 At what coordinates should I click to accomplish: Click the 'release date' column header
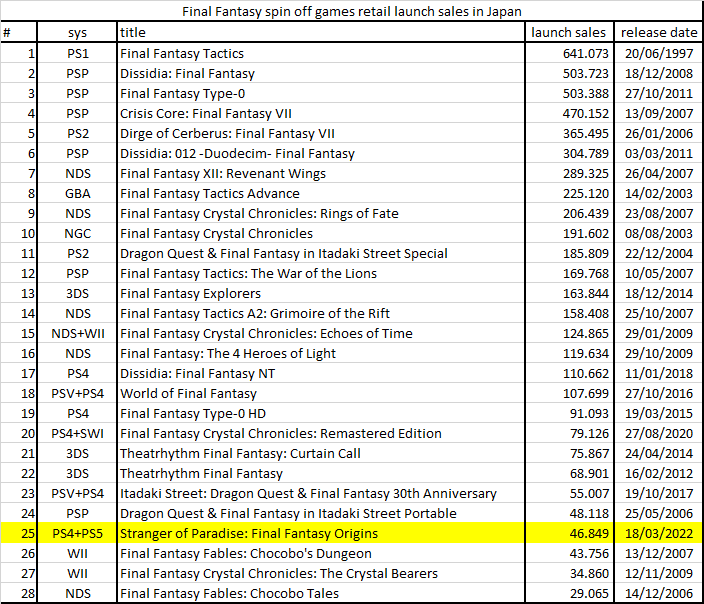[x=657, y=33]
